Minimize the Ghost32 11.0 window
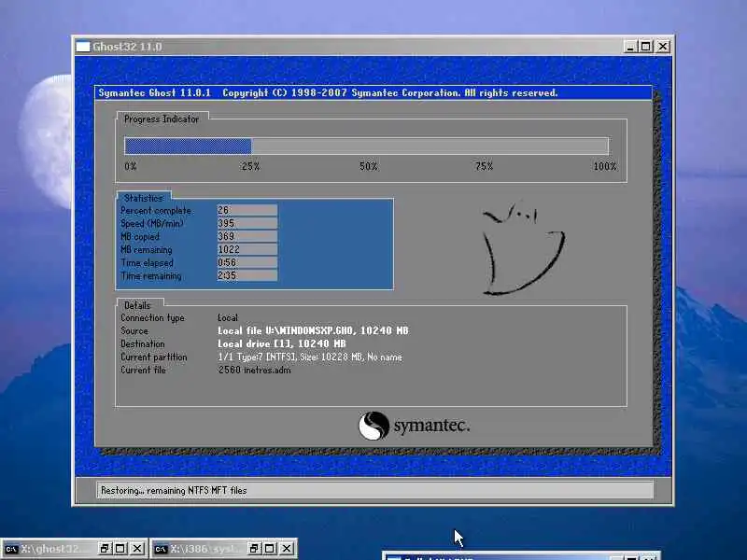The image size is (747, 560). (x=630, y=47)
